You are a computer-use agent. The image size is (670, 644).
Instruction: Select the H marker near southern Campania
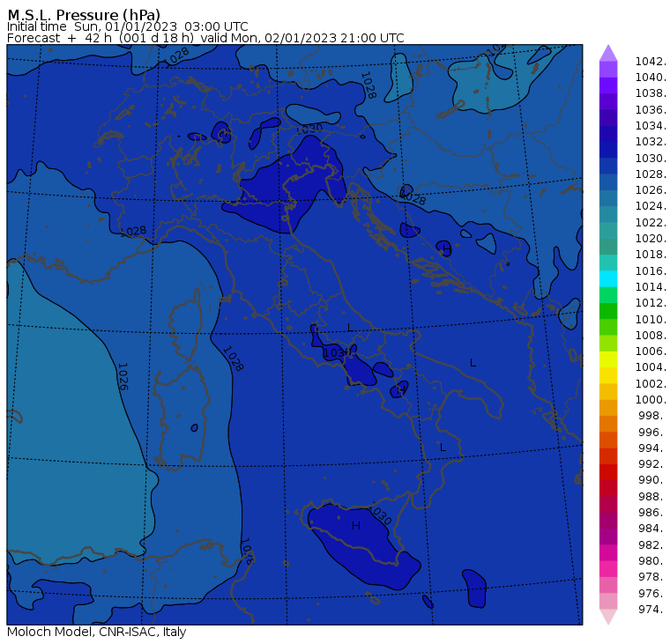[401, 390]
